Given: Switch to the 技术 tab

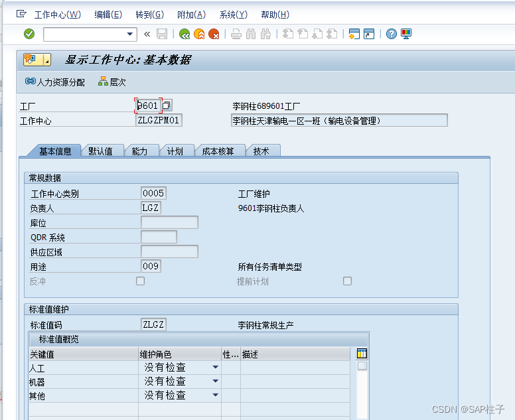Looking at the screenshot, I should tap(261, 151).
